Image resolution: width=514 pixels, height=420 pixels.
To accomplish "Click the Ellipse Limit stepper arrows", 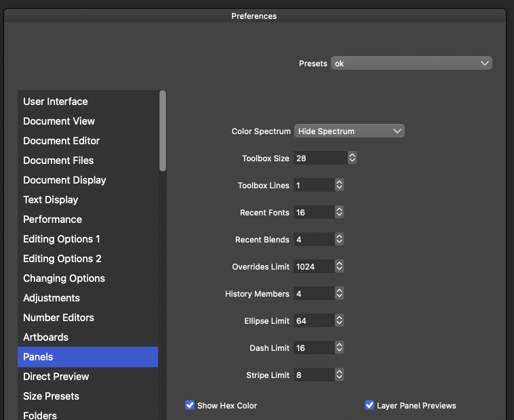I will coord(339,320).
